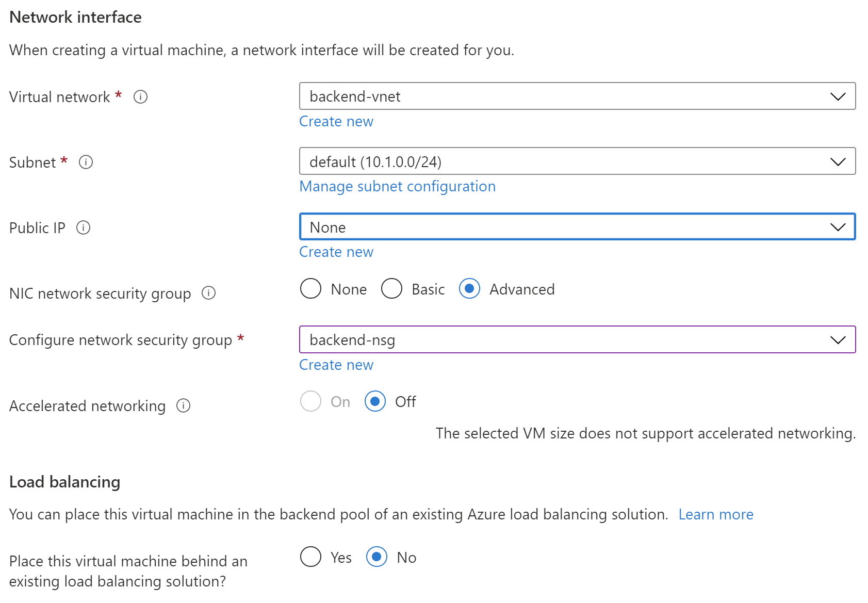
Task: Open the Configure network security group dropdown
Action: pos(838,339)
